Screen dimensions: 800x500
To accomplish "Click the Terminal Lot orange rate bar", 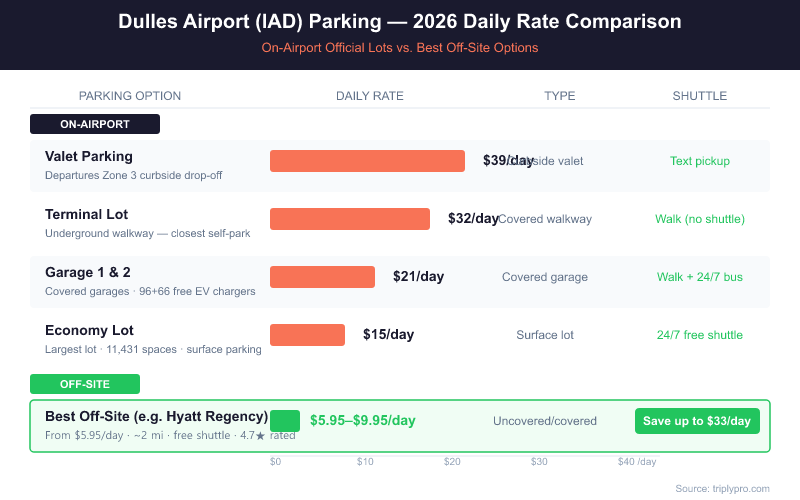I will click(x=349, y=219).
